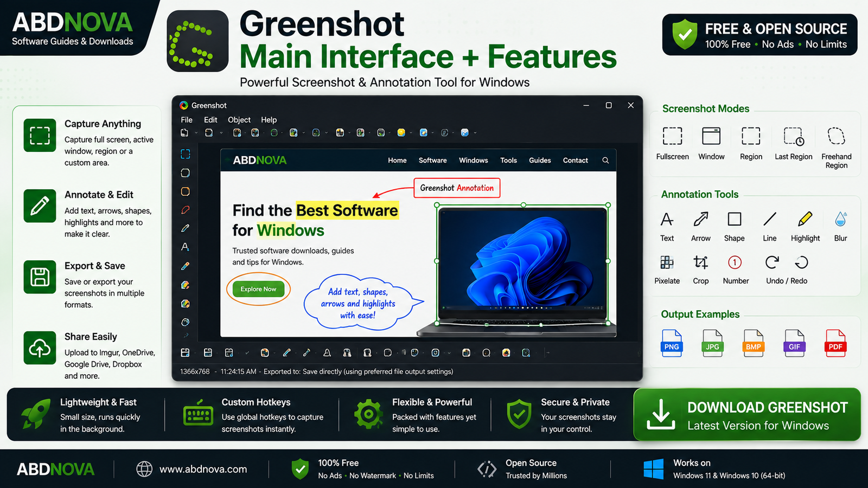Click the Custom Hotkeys keyboard icon
This screenshot has width=868, height=488.
point(198,413)
